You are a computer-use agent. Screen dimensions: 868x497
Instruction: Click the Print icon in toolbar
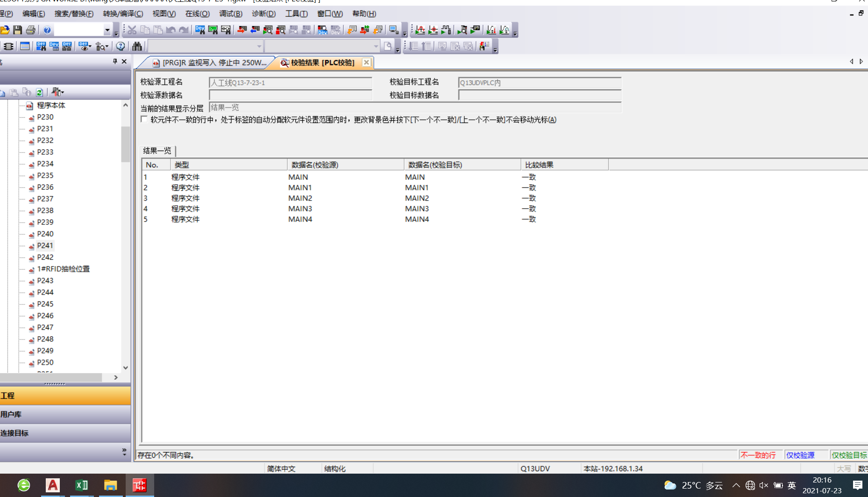31,30
